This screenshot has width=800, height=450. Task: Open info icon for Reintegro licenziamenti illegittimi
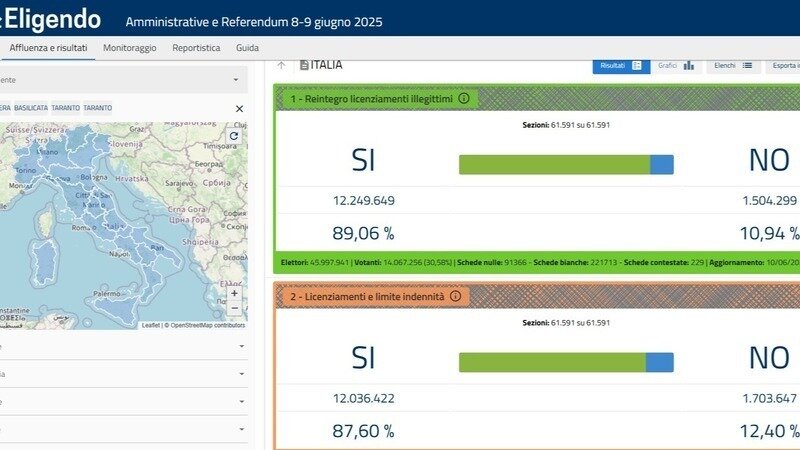tap(464, 99)
